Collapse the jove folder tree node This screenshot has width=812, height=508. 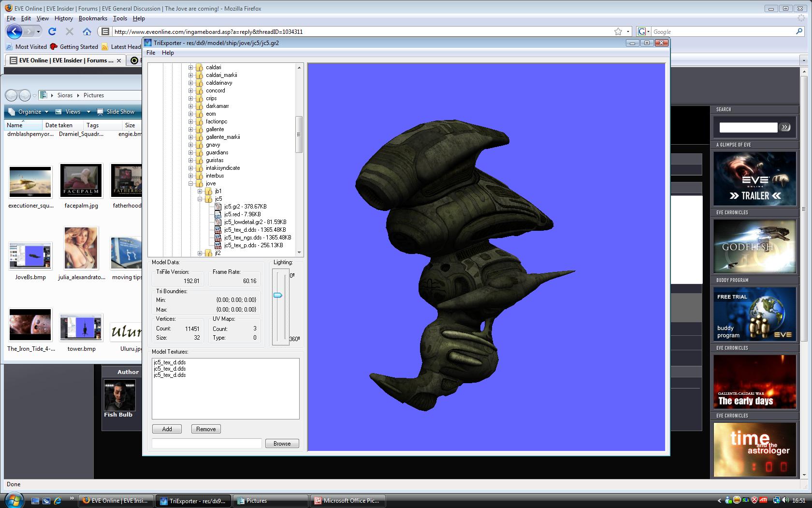click(x=190, y=183)
